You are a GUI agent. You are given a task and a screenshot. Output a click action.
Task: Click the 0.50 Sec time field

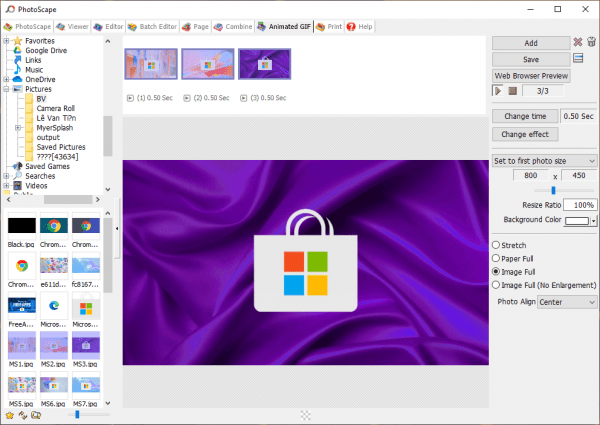578,116
